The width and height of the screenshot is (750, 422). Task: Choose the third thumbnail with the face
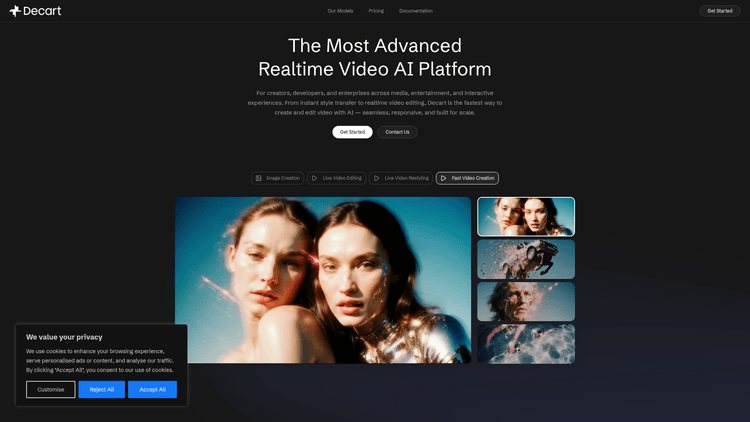coord(526,301)
